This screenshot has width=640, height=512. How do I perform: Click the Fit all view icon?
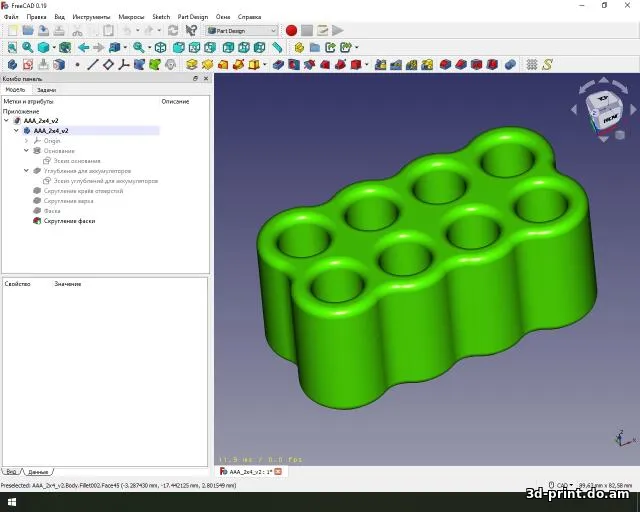point(12,48)
